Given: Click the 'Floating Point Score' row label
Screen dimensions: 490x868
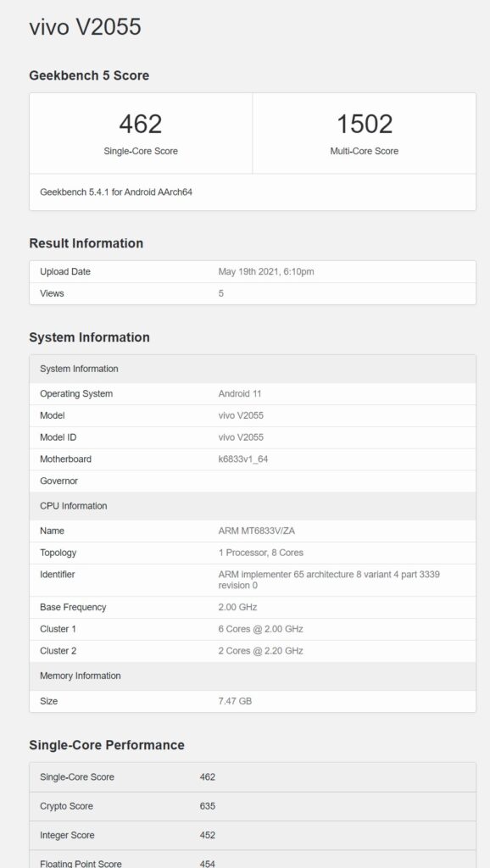Looking at the screenshot, I should pos(81,864).
